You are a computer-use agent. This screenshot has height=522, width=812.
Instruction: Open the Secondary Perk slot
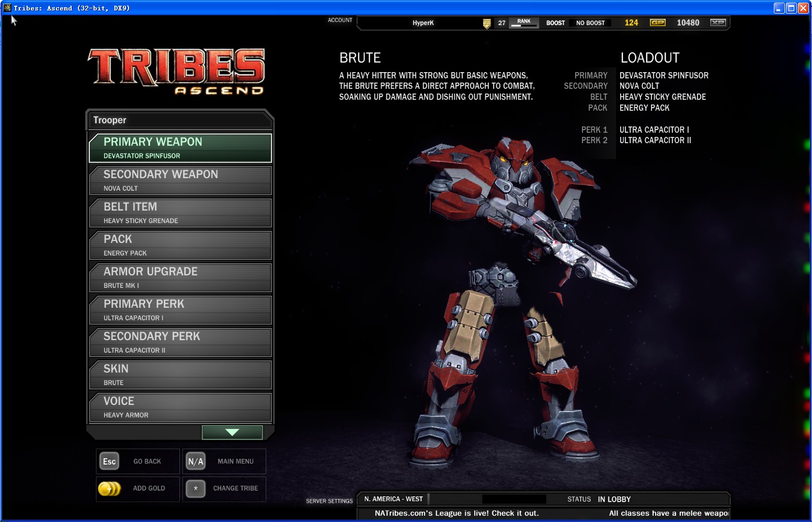pos(180,342)
